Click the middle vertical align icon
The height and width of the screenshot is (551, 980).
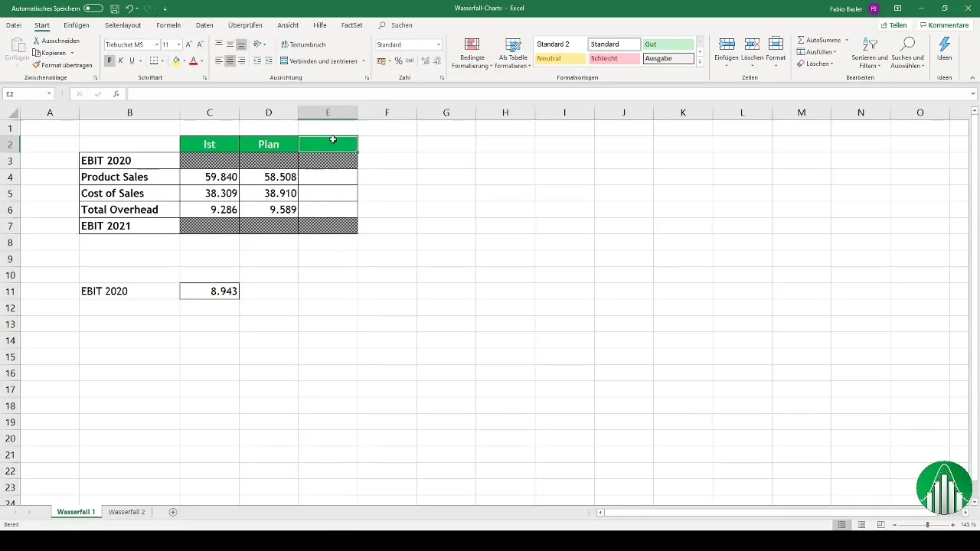[x=230, y=44]
